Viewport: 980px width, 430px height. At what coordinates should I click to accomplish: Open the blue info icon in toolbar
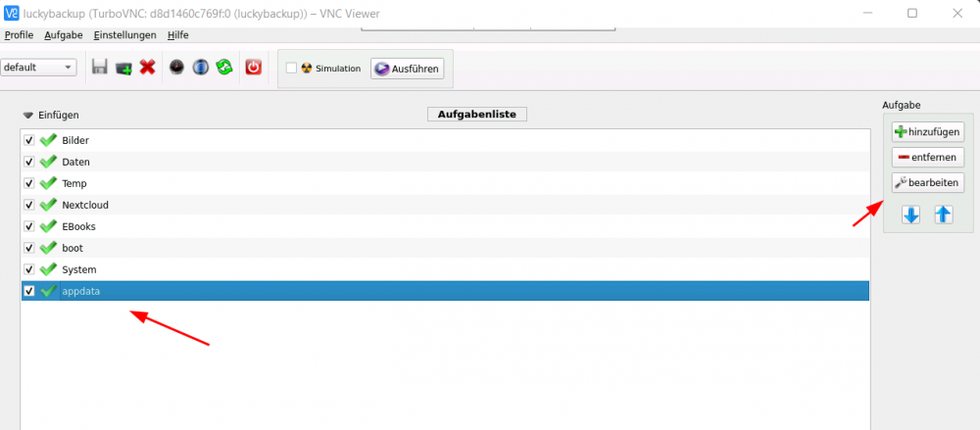point(200,67)
